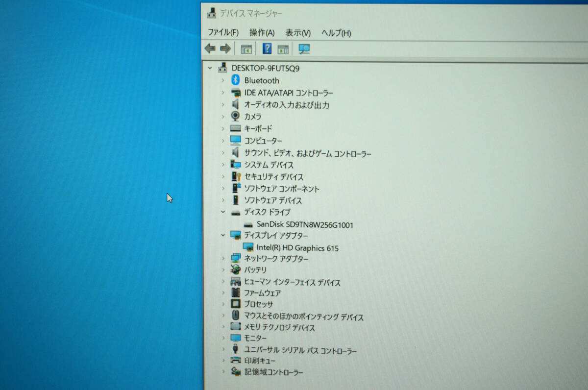Click the ソフトウェア デバイス icon
This screenshot has height=390, width=588.
pos(235,200)
